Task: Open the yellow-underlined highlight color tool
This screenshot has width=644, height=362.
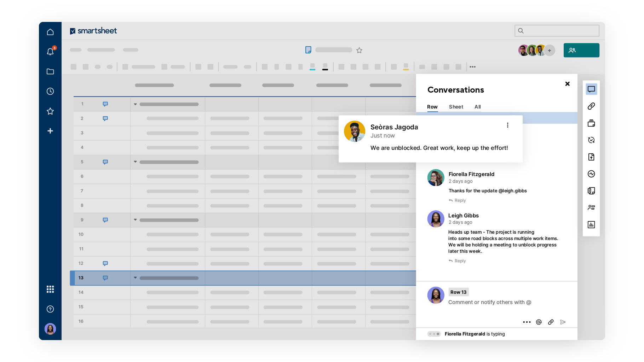Action: 406,66
